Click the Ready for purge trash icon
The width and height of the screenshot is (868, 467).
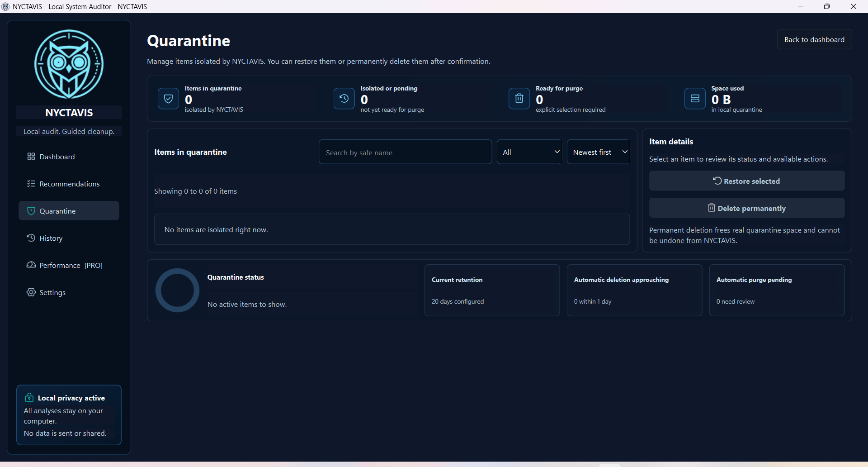pyautogui.click(x=519, y=99)
